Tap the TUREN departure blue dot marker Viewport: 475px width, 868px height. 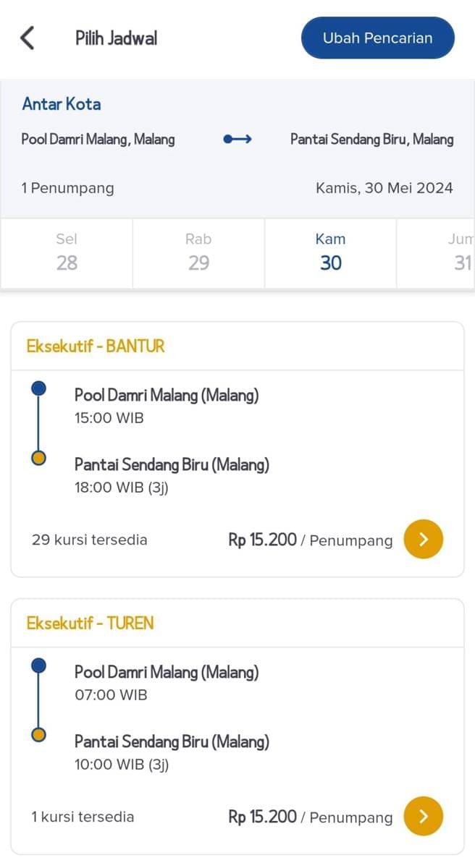tap(39, 665)
